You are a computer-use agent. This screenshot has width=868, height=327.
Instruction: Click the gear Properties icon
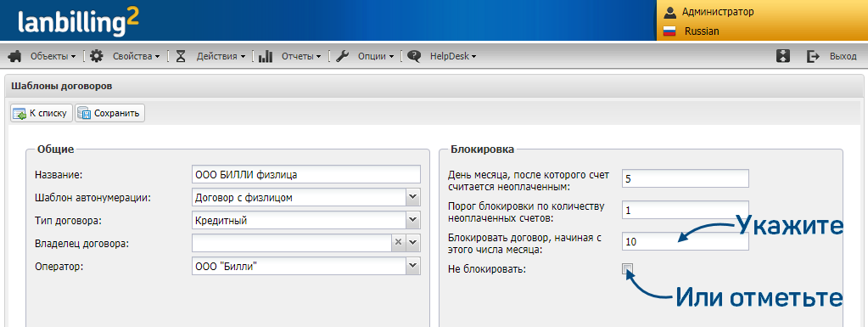coord(97,56)
